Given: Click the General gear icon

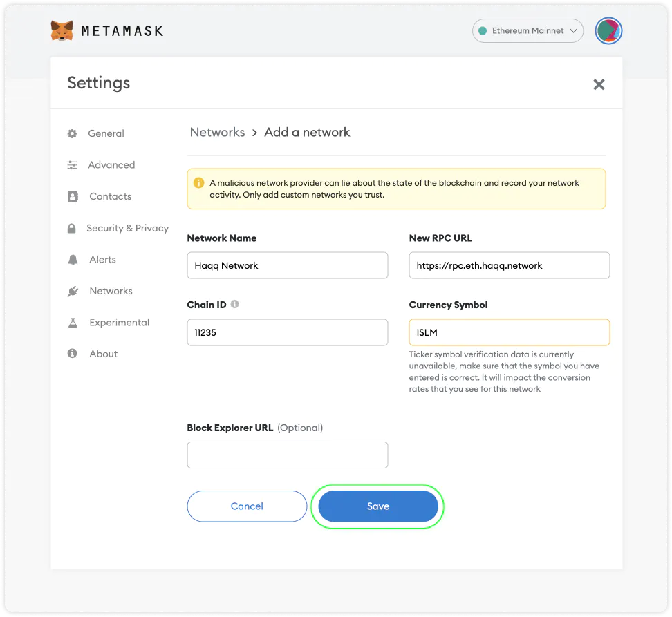Looking at the screenshot, I should 72,133.
